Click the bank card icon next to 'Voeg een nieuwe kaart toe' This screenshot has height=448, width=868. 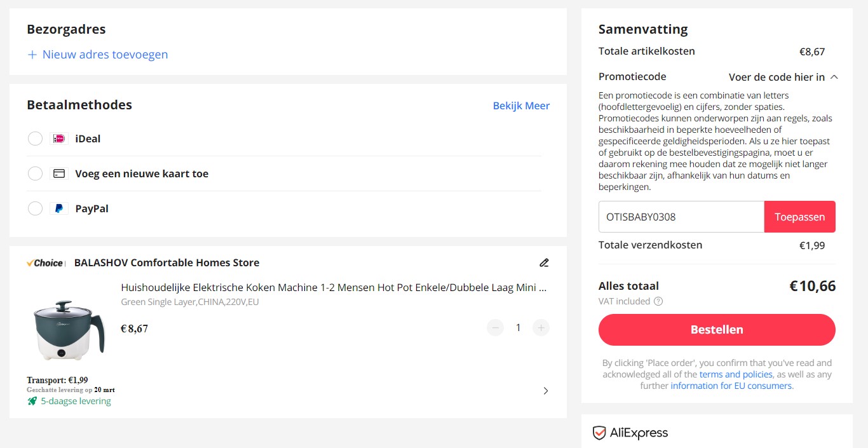[x=59, y=173]
